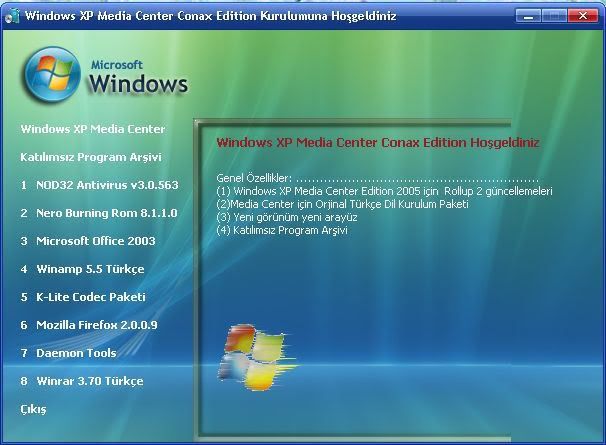The height and width of the screenshot is (445, 606).
Task: Click the Windows flag logo in panel
Action: (x=257, y=357)
